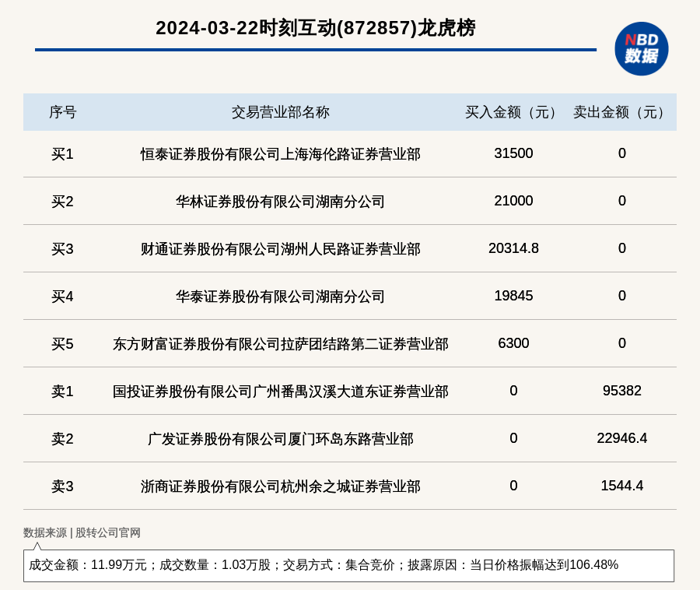Click the 卖出金额（元） column header

click(x=622, y=112)
